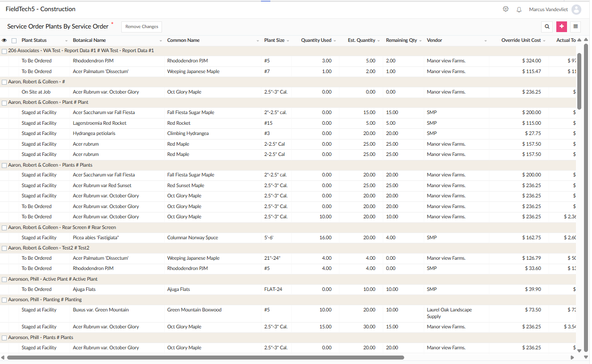This screenshot has height=364, width=592.
Task: Sort by Plant Status header
Action: tap(34, 41)
